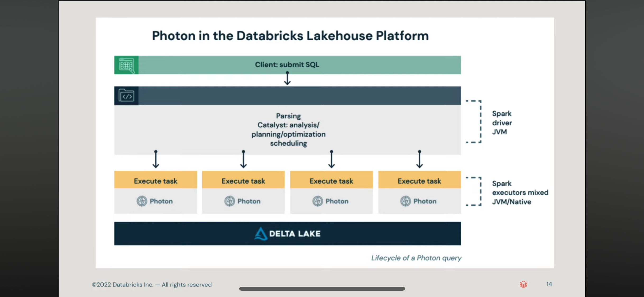The height and width of the screenshot is (297, 644).
Task: Click the 'planning/optimization' text
Action: pos(288,134)
